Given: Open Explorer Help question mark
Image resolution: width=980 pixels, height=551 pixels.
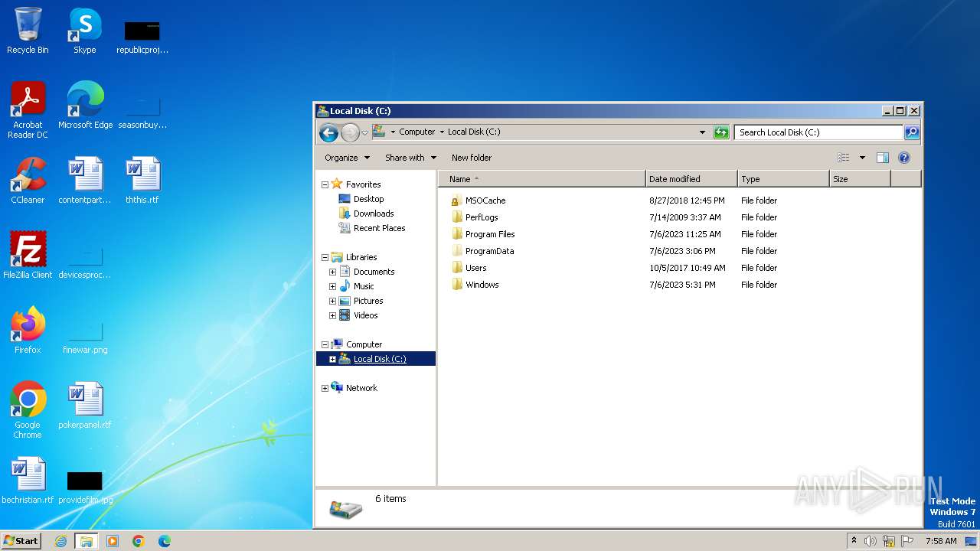Looking at the screenshot, I should 903,158.
